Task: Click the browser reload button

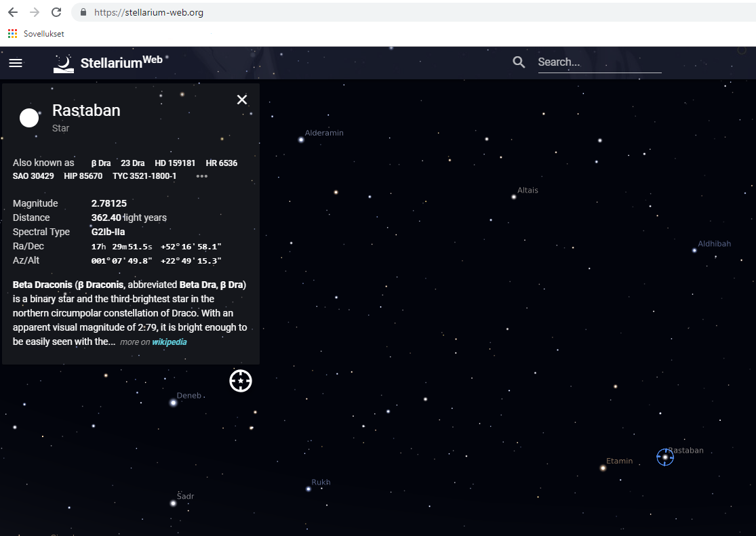Action: click(x=56, y=12)
